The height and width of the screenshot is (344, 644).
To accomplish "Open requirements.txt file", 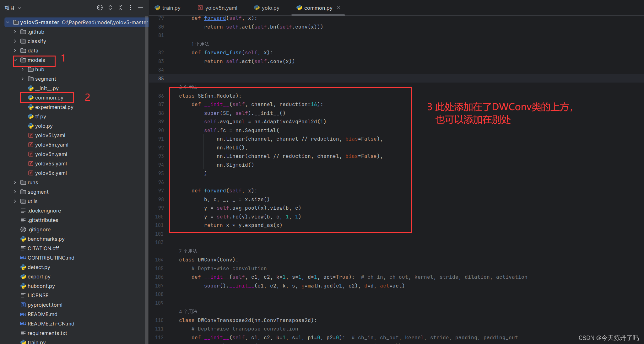I will pyautogui.click(x=44, y=333).
